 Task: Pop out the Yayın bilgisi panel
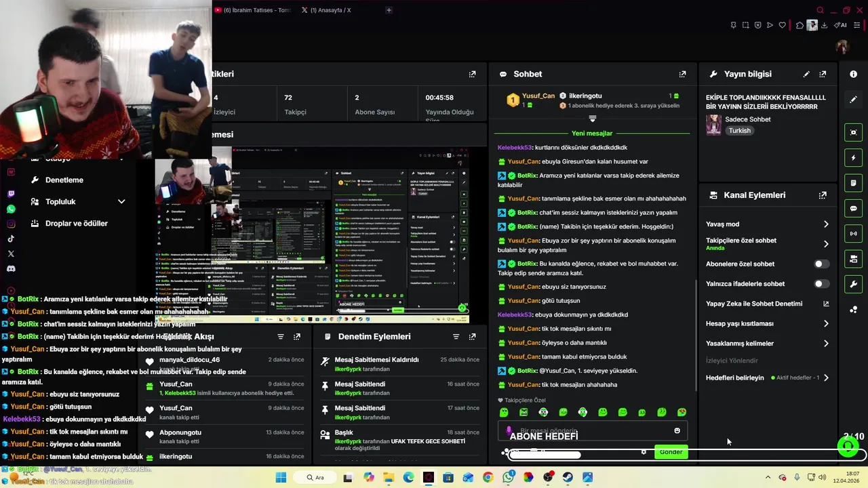[823, 74]
